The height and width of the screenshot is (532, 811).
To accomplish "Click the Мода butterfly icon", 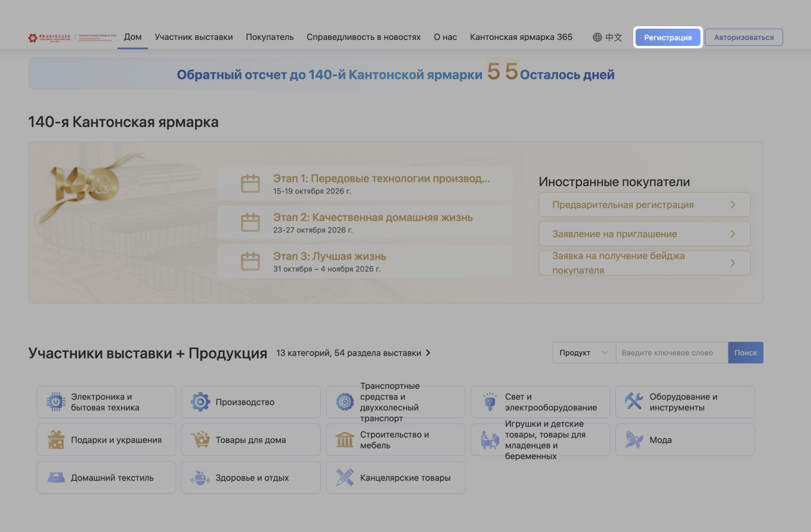I will click(634, 440).
